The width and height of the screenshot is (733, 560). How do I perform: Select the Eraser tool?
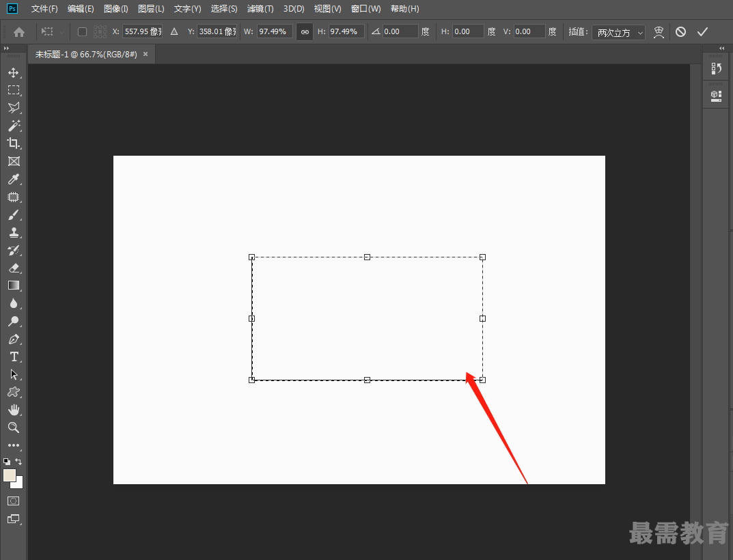(14, 268)
